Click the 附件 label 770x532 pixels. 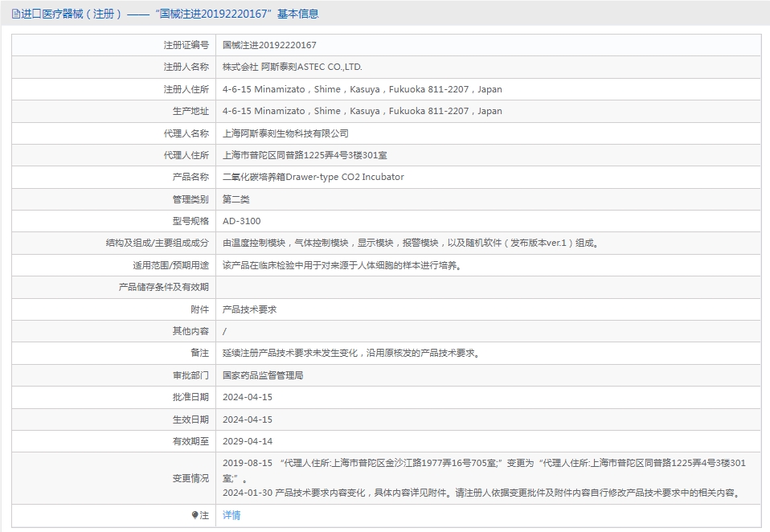[200, 309]
